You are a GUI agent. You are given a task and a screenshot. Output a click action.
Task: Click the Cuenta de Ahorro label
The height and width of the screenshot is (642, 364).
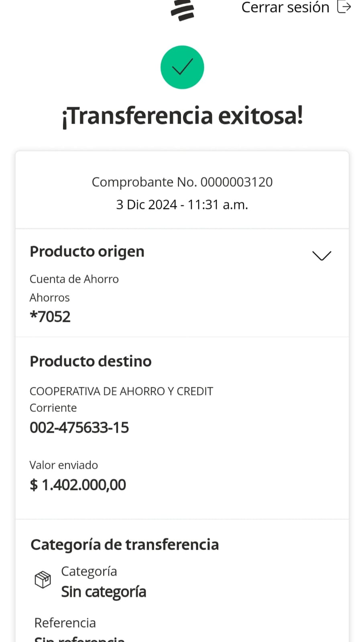(x=74, y=279)
